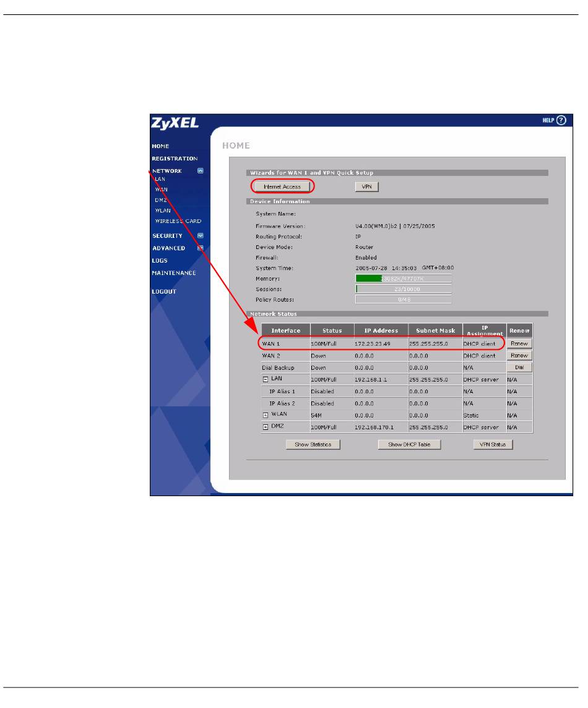Start the Internet Access wizard
588x708 pixels.
(282, 186)
